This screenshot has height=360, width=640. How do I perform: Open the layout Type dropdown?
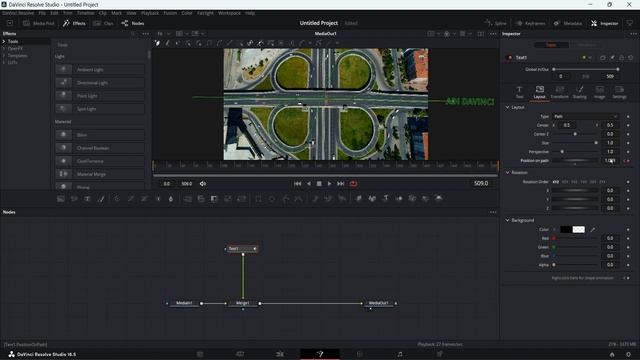[586, 116]
